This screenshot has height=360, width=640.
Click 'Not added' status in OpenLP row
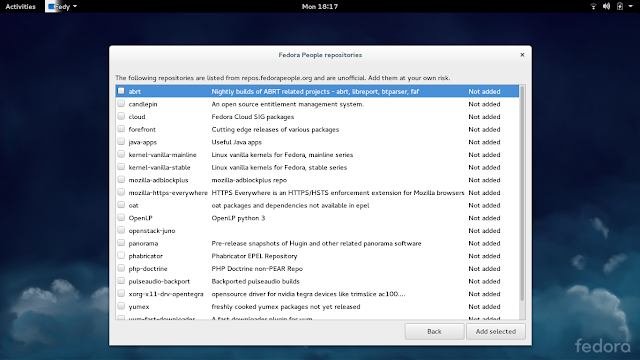(x=484, y=218)
